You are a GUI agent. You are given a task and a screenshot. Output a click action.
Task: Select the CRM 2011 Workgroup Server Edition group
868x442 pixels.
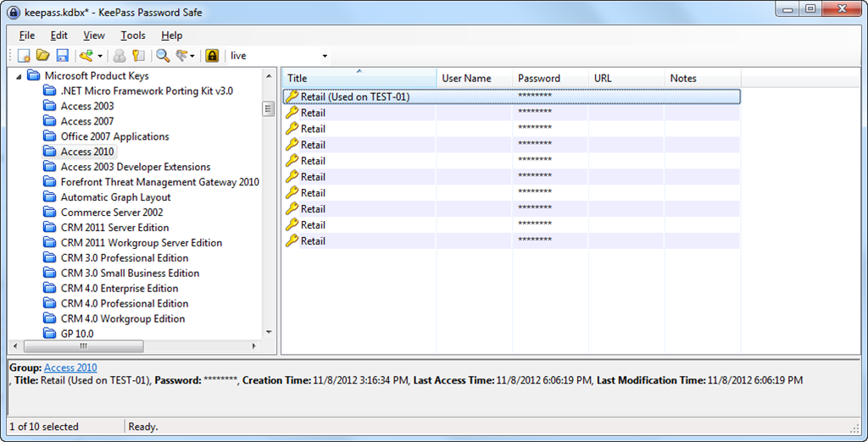pyautogui.click(x=142, y=243)
